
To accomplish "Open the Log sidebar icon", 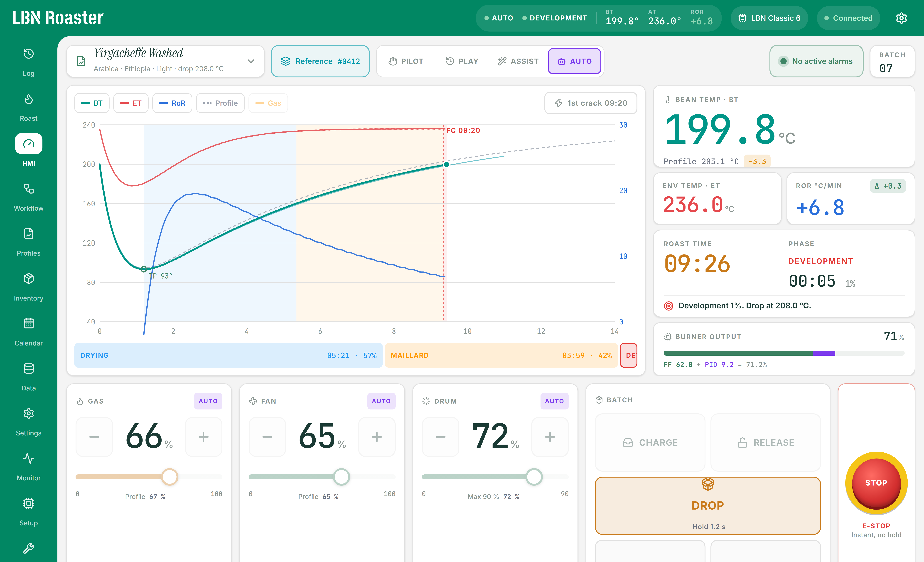I will click(29, 54).
